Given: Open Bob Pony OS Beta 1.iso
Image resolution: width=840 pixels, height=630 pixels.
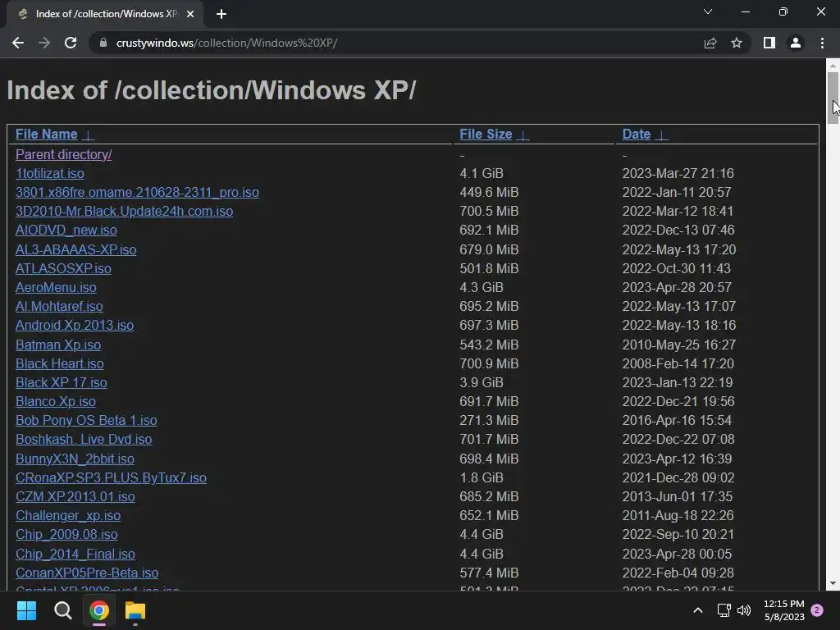Looking at the screenshot, I should coord(86,420).
